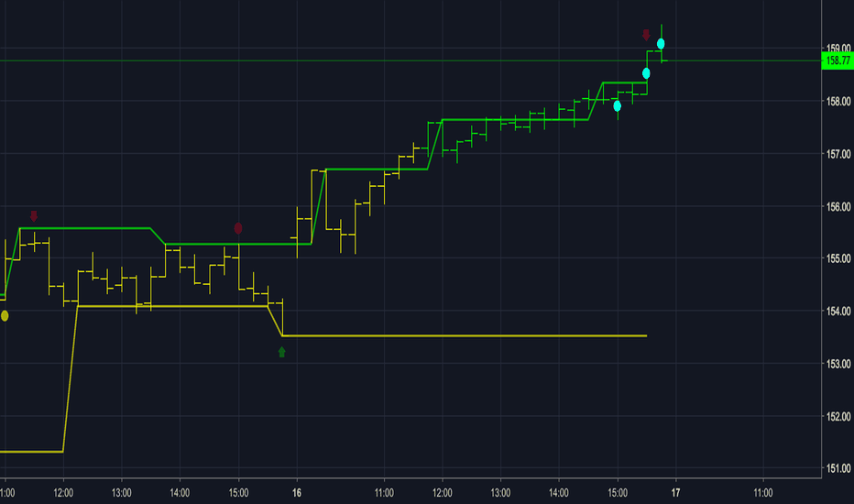Viewport: 854px width, 504px height.
Task: Select the cyan dot just below the 158.77 line
Action: (646, 73)
